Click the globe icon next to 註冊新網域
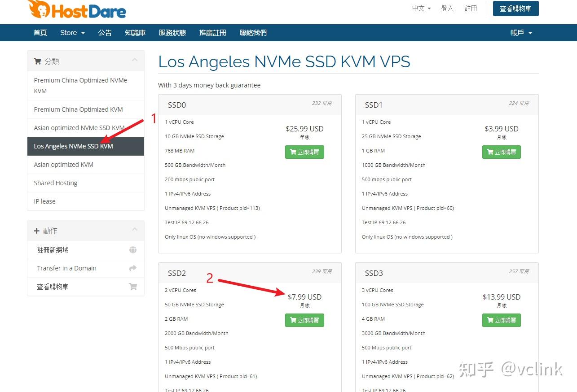 [133, 250]
